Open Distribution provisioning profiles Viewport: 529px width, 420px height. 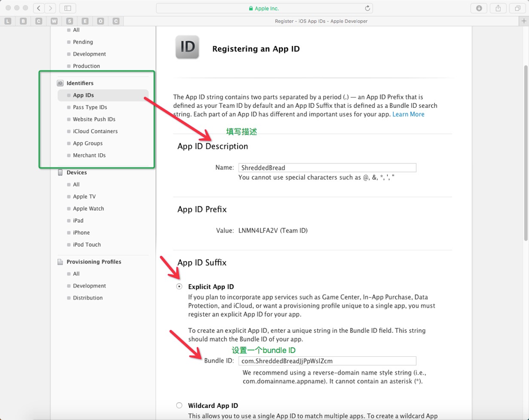click(88, 298)
